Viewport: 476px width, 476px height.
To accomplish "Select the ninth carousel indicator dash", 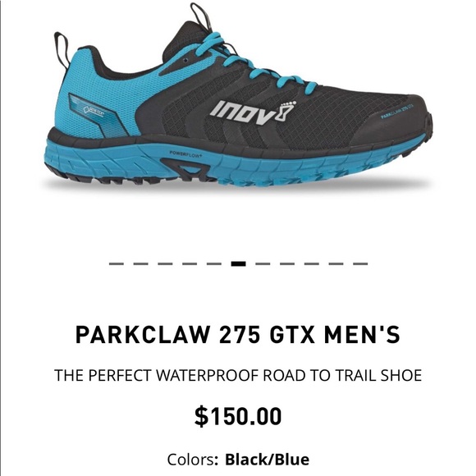I will [x=312, y=263].
